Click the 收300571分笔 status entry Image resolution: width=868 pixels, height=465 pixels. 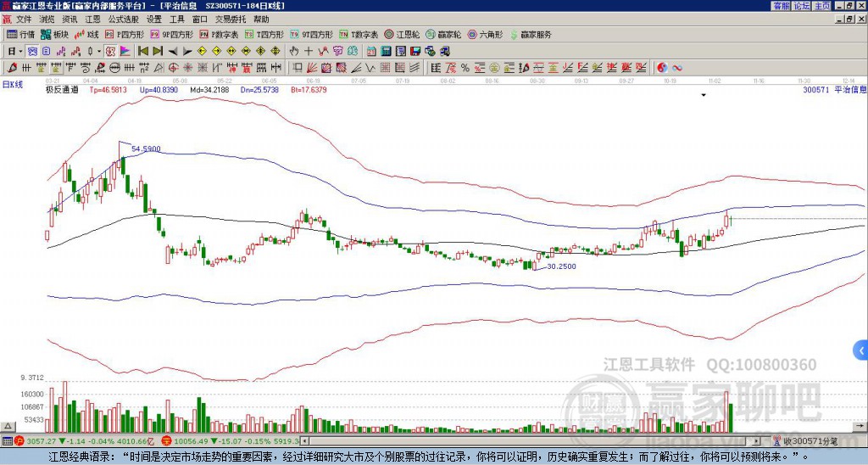tap(810, 441)
